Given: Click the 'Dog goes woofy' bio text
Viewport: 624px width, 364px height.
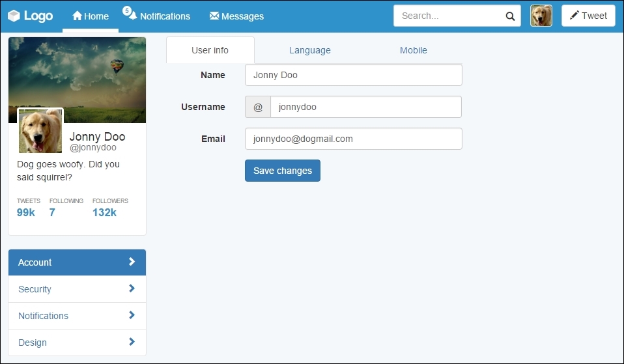Looking at the screenshot, I should 68,171.
